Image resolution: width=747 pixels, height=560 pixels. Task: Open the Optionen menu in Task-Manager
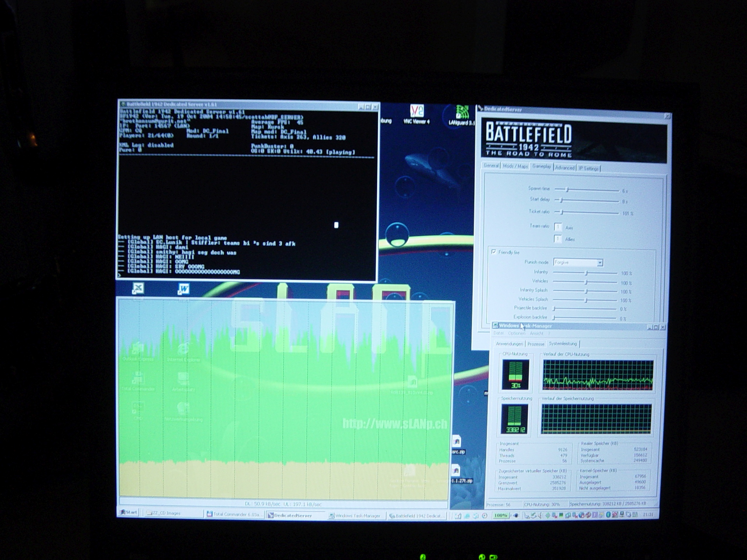click(516, 333)
